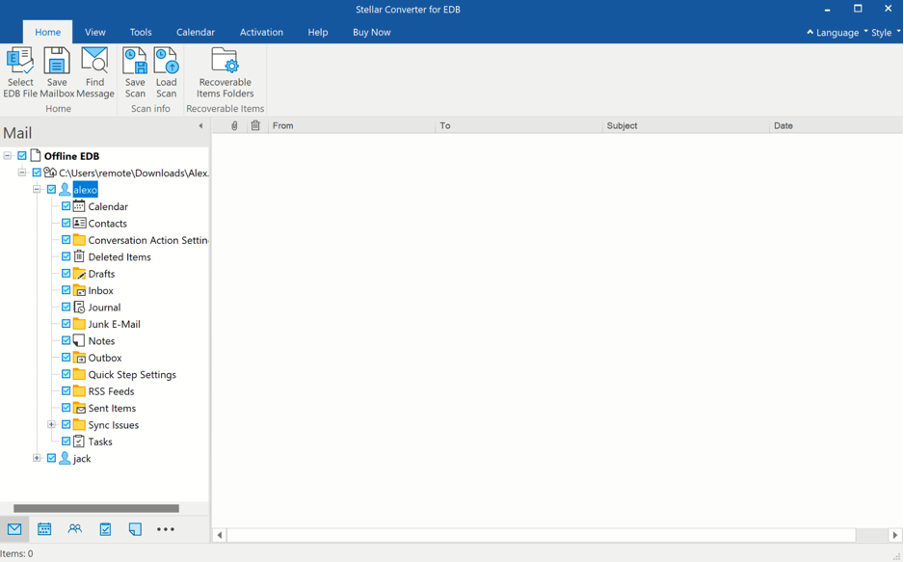The width and height of the screenshot is (904, 562).
Task: Open the Style dropdown
Action: pyautogui.click(x=886, y=32)
